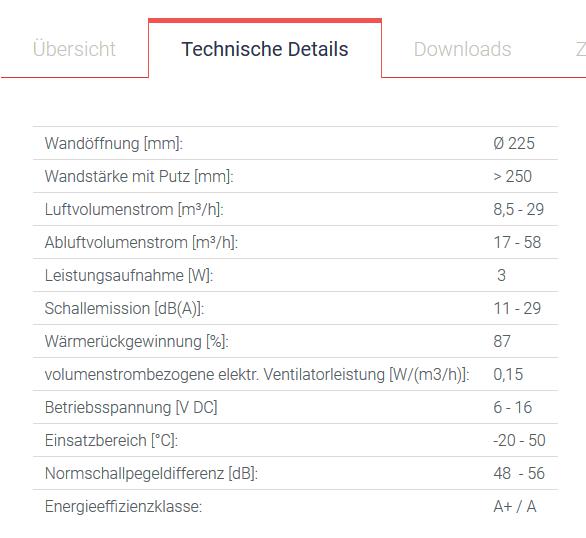Click the Wärmerückgewinnung [%] label
The height and width of the screenshot is (538, 586).
136,341
